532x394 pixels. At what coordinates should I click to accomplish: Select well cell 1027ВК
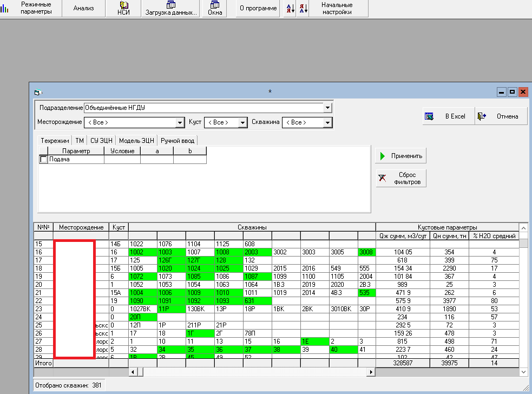point(143,309)
